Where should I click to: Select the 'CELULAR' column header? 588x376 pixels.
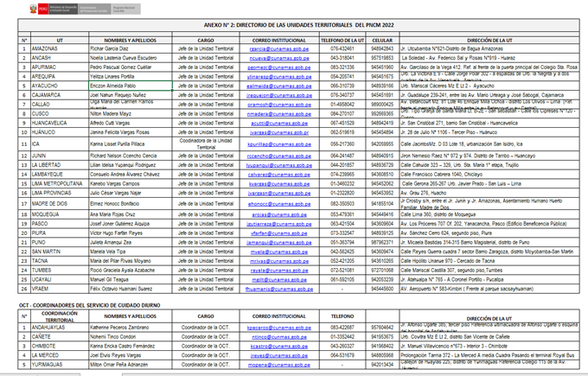pyautogui.click(x=382, y=41)
